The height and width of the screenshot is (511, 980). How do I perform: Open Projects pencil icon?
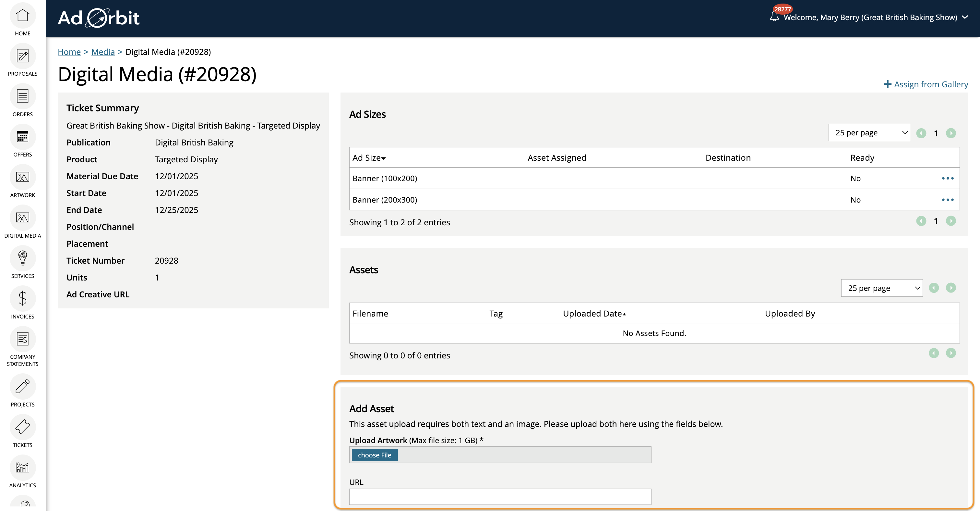tap(22, 386)
